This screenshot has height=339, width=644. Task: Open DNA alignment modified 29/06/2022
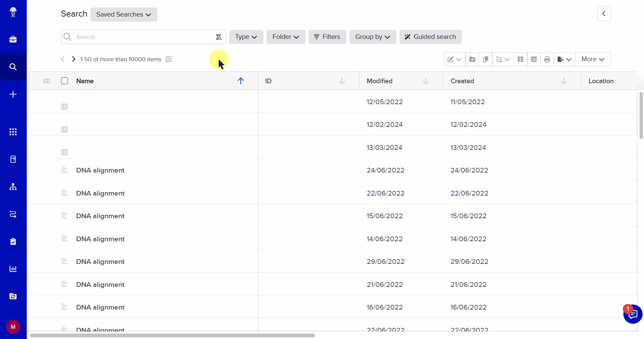click(x=100, y=262)
